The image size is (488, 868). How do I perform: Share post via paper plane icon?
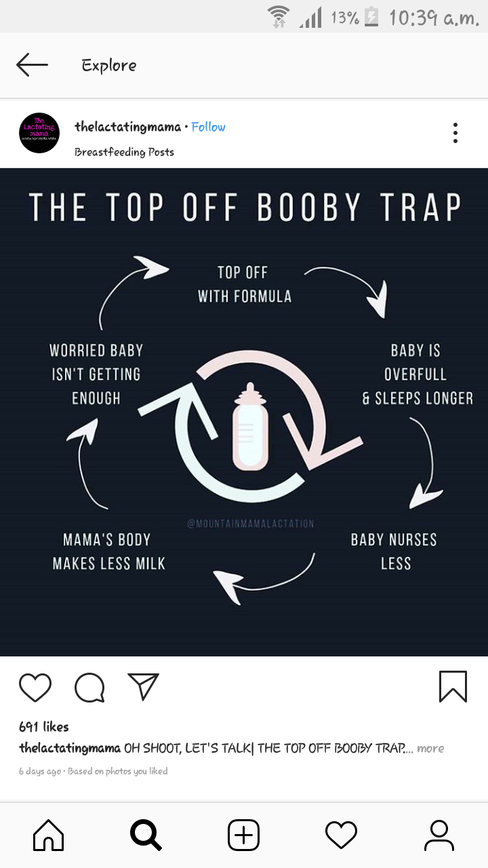pos(143,686)
